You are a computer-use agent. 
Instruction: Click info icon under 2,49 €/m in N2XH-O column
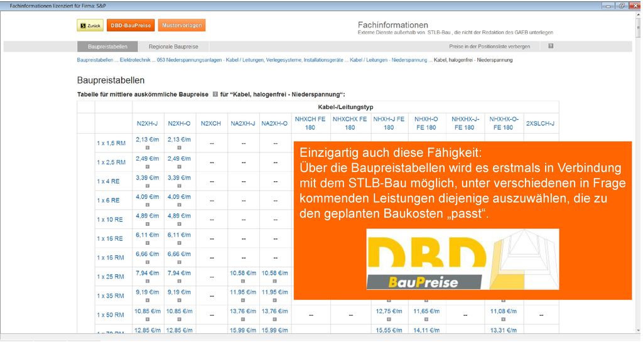click(x=179, y=167)
